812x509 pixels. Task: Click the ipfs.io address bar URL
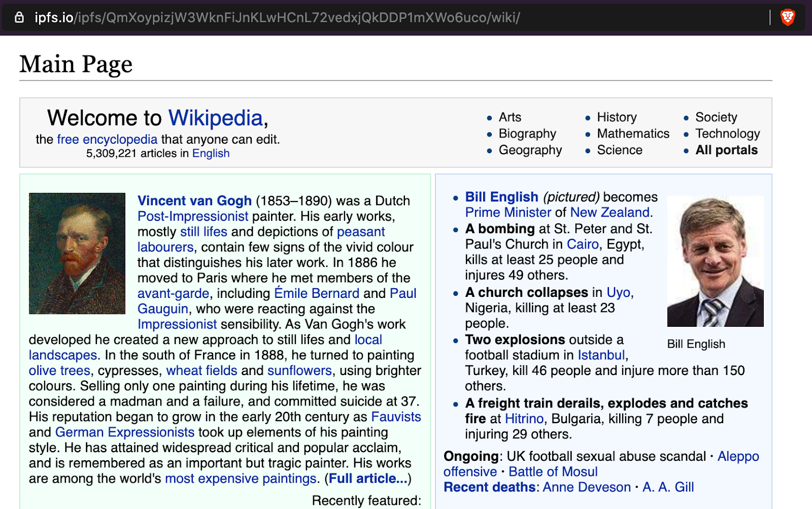277,18
